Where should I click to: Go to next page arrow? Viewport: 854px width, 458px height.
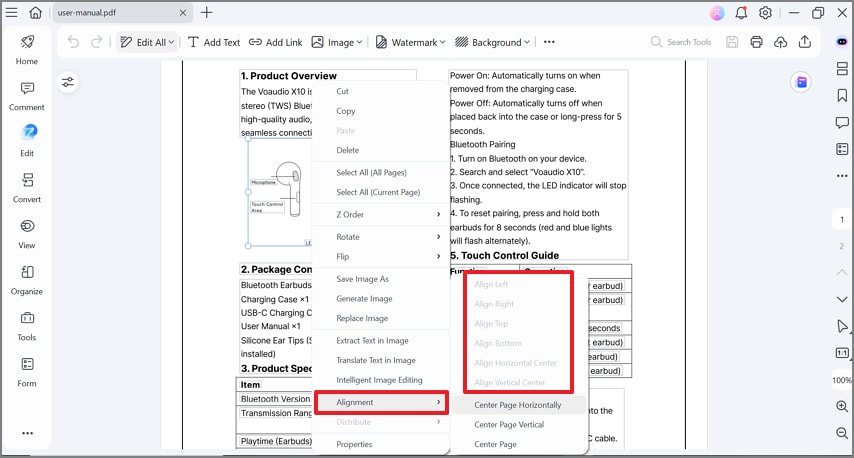[842, 300]
